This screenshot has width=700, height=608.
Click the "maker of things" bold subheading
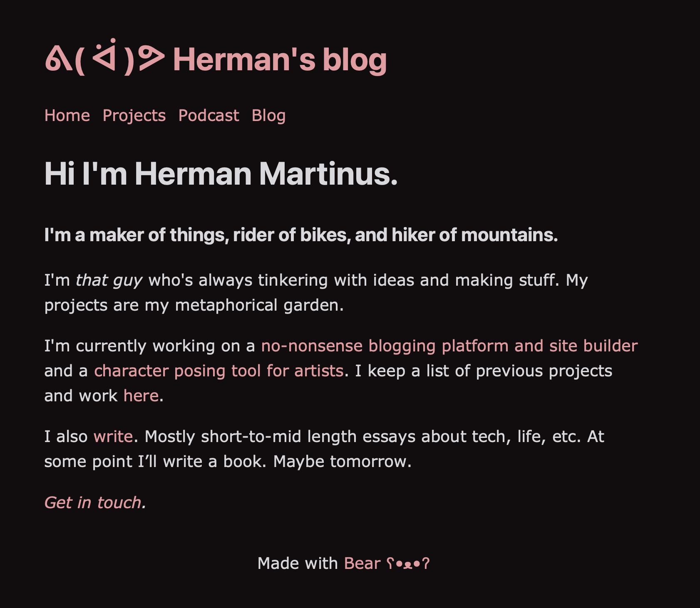click(300, 235)
